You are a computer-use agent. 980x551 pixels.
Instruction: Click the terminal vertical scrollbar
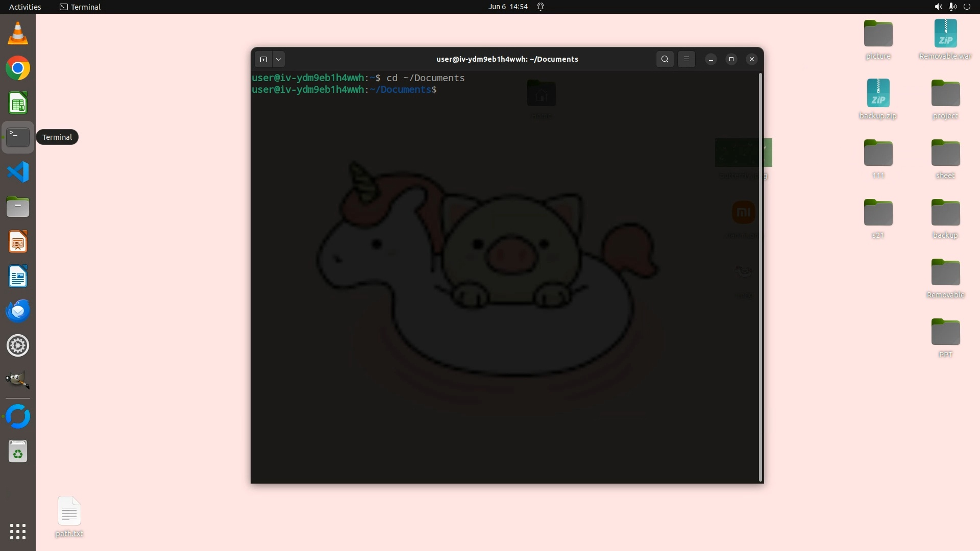point(761,278)
